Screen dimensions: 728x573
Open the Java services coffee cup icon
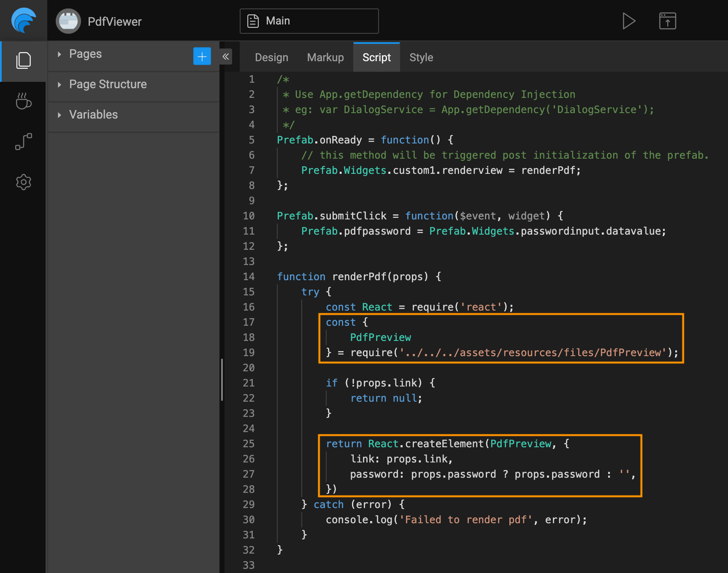pyautogui.click(x=24, y=101)
